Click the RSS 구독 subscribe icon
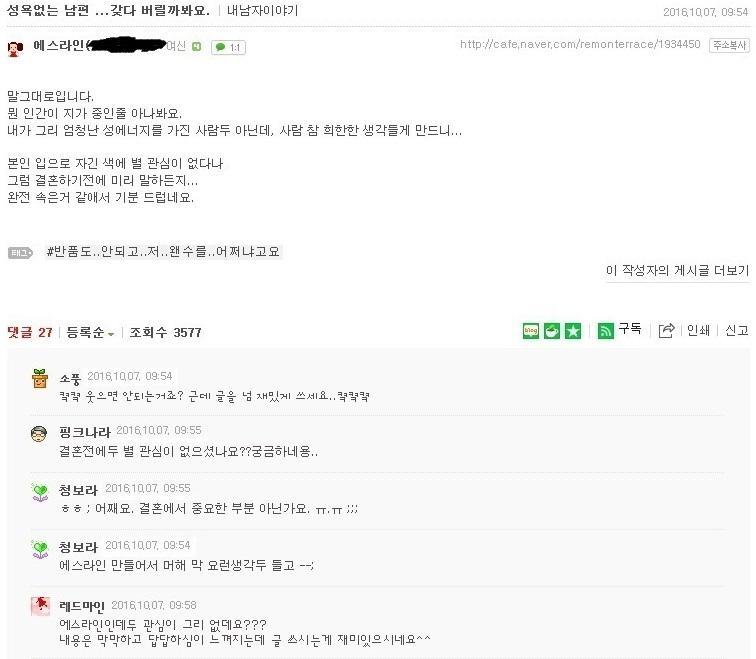This screenshot has height=659, width=756. pyautogui.click(x=606, y=331)
